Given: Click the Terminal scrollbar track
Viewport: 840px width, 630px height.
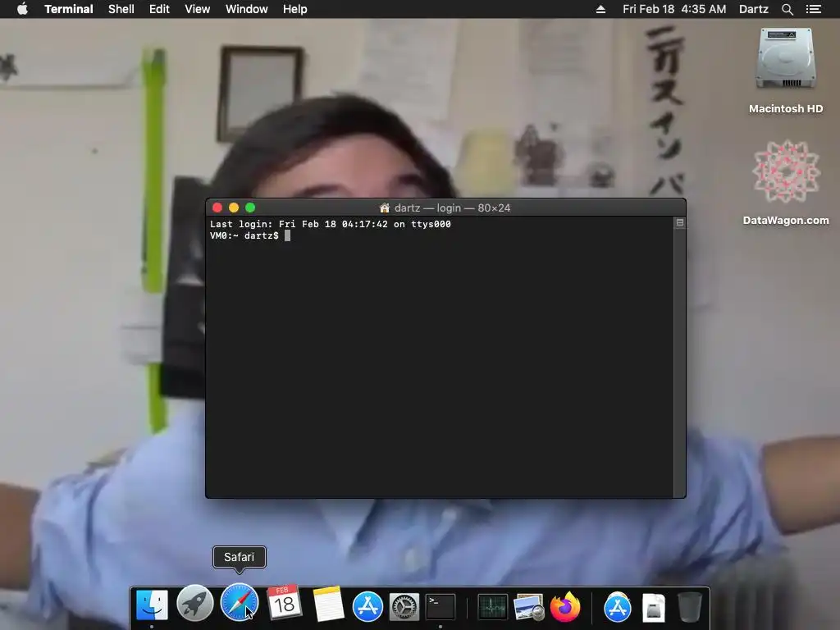Looking at the screenshot, I should [x=680, y=362].
